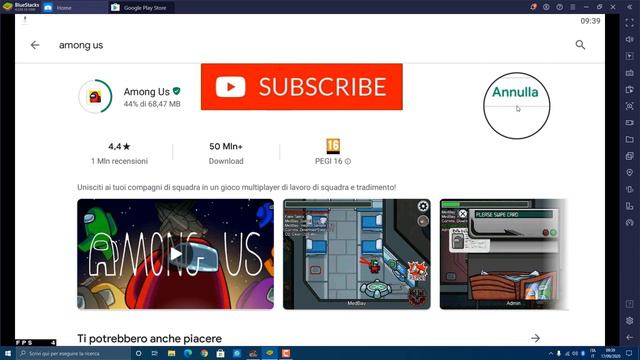The image size is (640, 360).
Task: Open gamepad controls icon in sidebar
Action: [629, 223]
